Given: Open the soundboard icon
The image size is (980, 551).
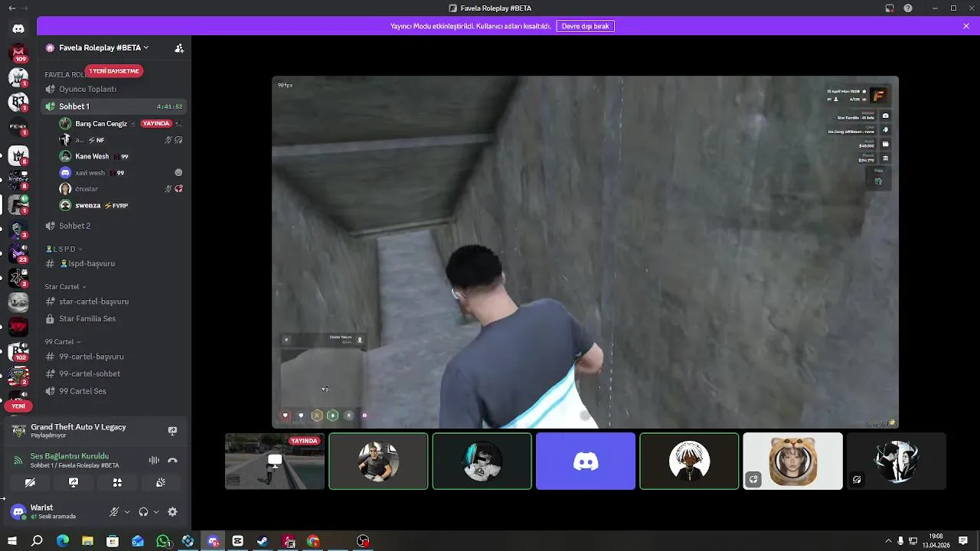Looking at the screenshot, I should coord(161,483).
